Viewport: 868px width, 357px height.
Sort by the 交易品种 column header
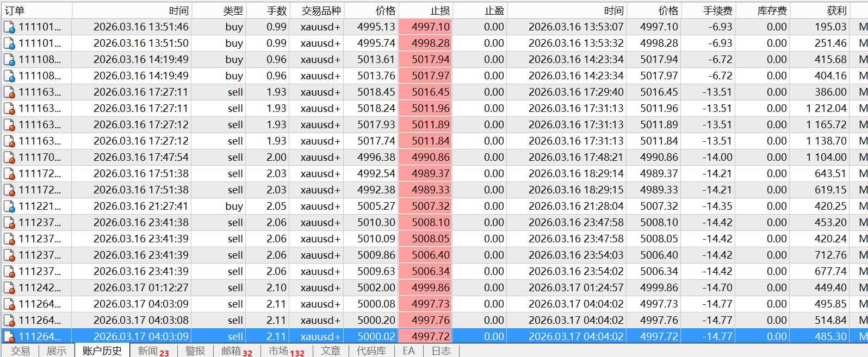[x=317, y=10]
